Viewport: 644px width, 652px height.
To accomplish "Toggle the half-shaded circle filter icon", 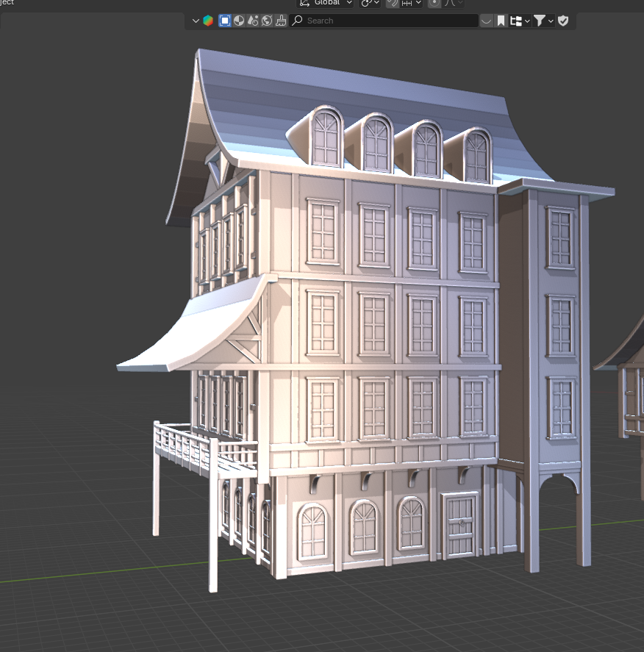I will tap(239, 21).
